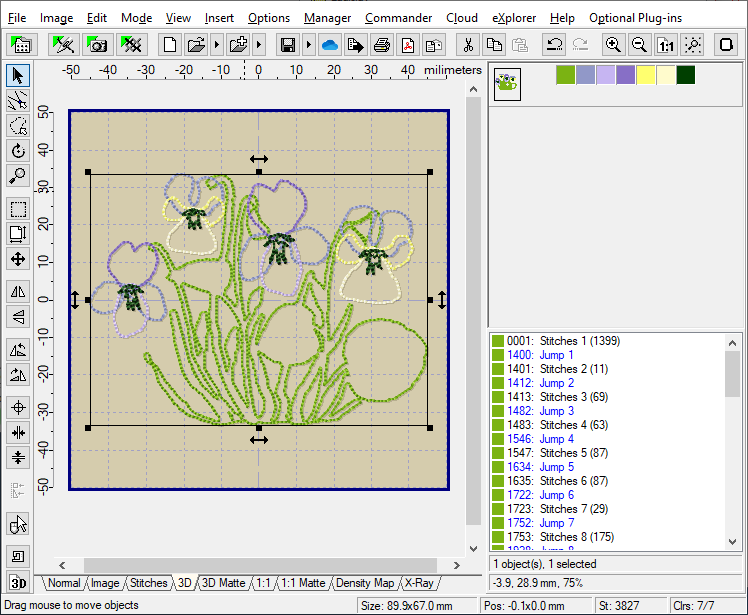Select row '1483: Stitches 4 (63)'
The width and height of the screenshot is (748, 615).
(x=607, y=425)
